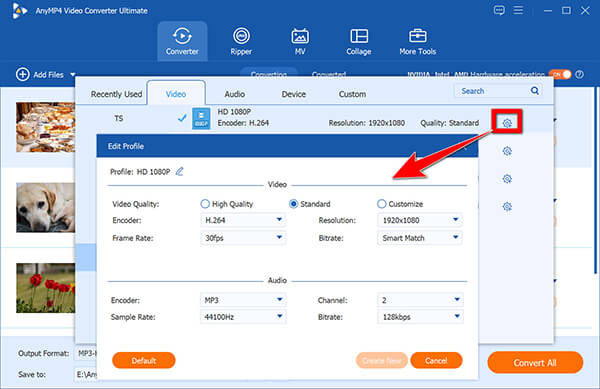Open the video Encoder H.264 dropdown
The width and height of the screenshot is (600, 389).
coord(243,220)
